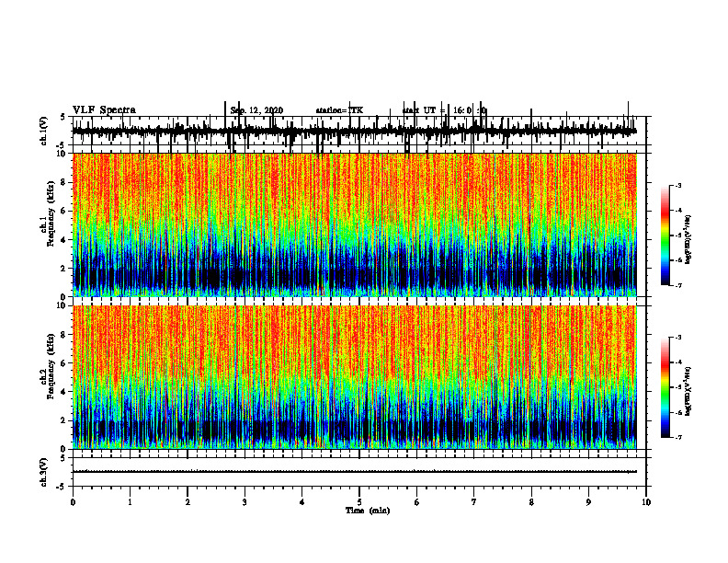Click inside the ch.1 spectrogram panel
Viewport: 728px width, 563px height.
pyautogui.click(x=354, y=224)
